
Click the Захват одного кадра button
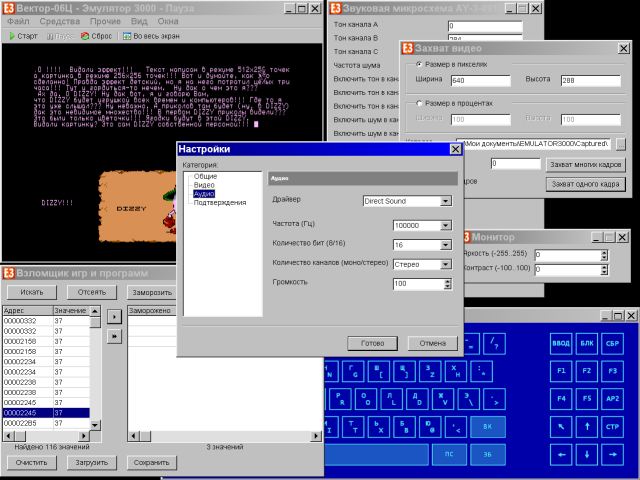(585, 184)
